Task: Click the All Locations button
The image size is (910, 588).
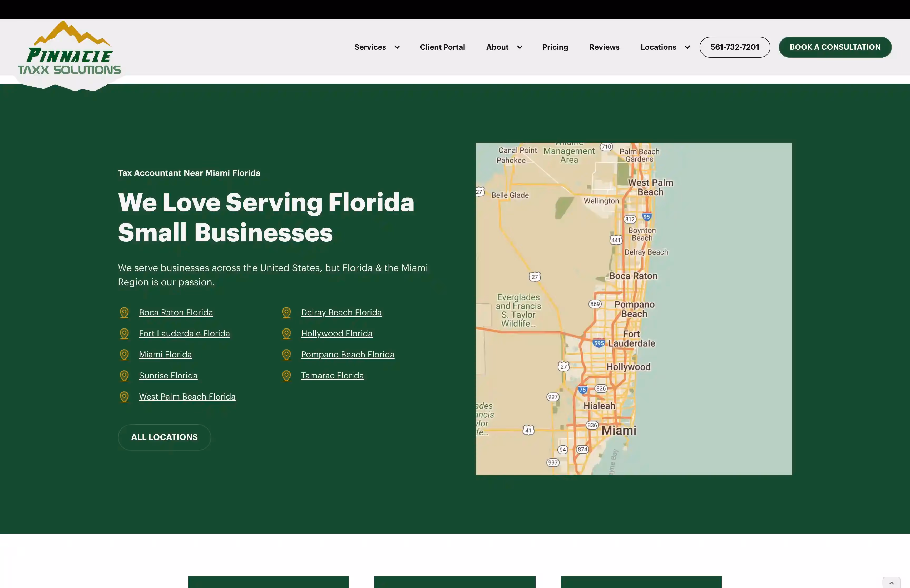Action: point(164,437)
